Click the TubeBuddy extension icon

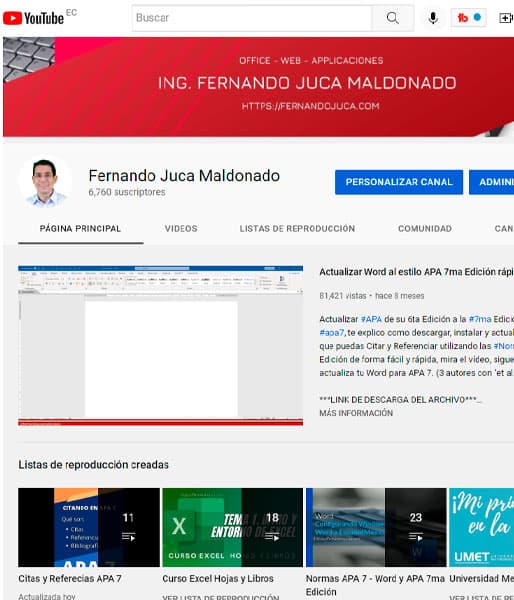coord(468,18)
